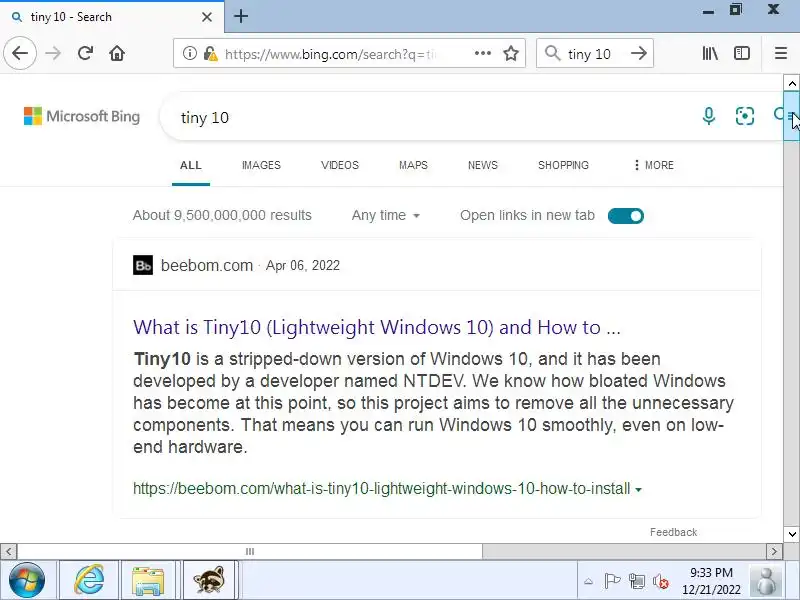Click the raccoon browser taskbar icon
Image resolution: width=800 pixels, height=600 pixels.
click(209, 580)
